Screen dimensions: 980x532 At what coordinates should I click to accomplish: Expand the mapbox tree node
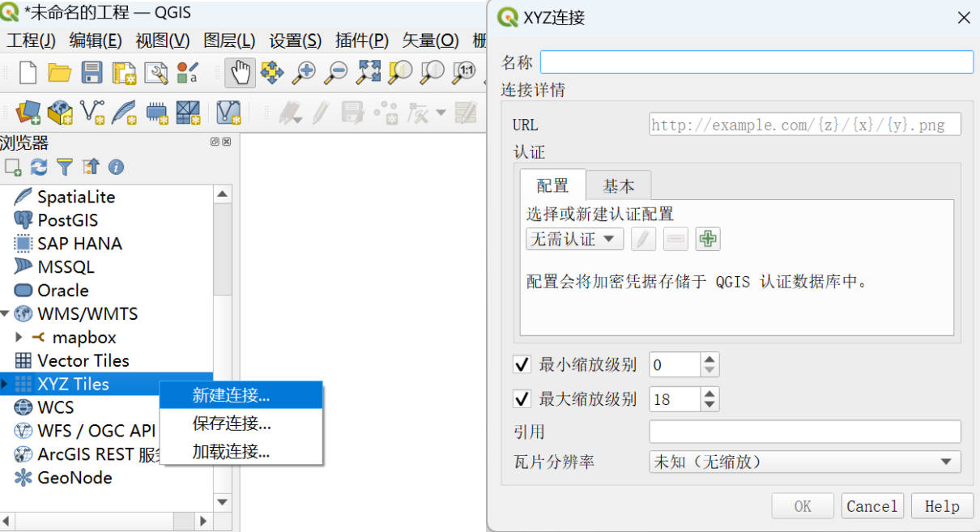pos(19,337)
